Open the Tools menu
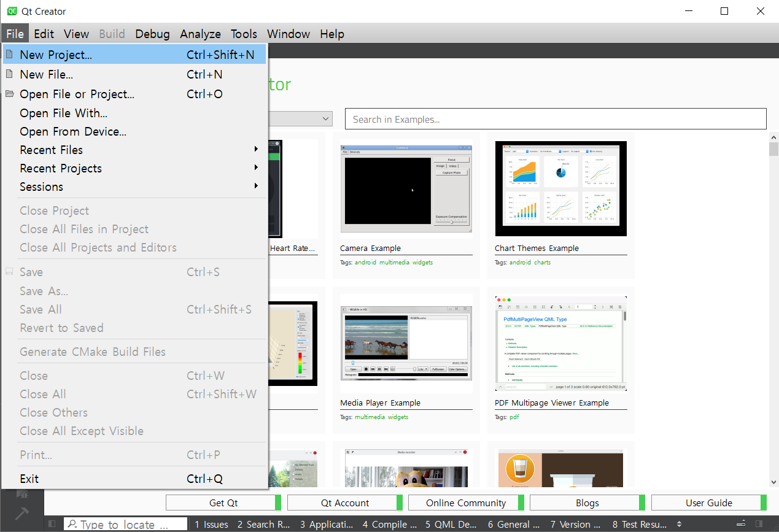779x532 pixels. click(x=244, y=34)
